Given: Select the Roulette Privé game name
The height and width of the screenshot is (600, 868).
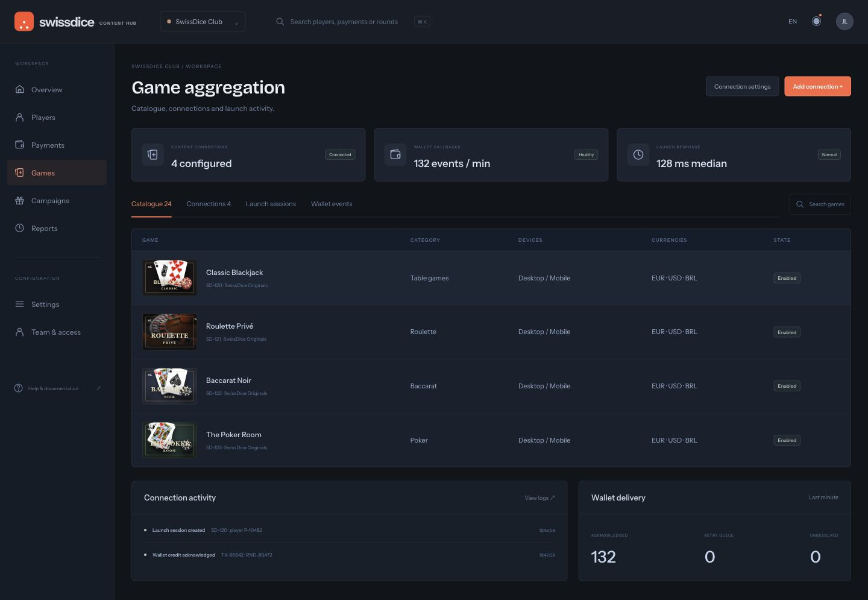Looking at the screenshot, I should 230,326.
